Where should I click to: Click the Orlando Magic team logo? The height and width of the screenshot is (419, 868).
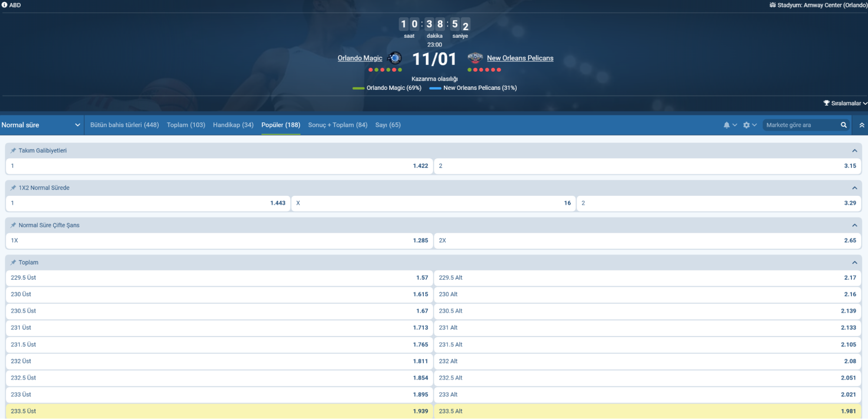coord(394,58)
